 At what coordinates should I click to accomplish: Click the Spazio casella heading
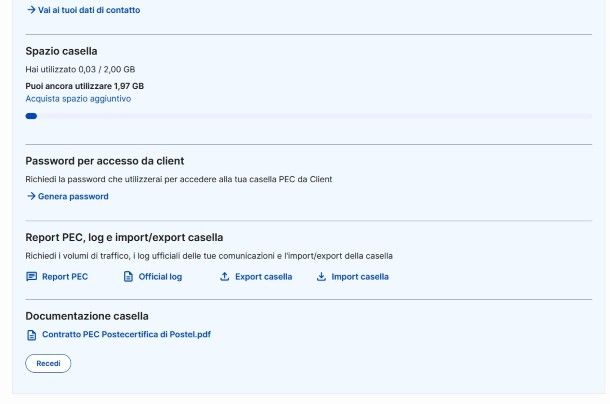tap(61, 51)
